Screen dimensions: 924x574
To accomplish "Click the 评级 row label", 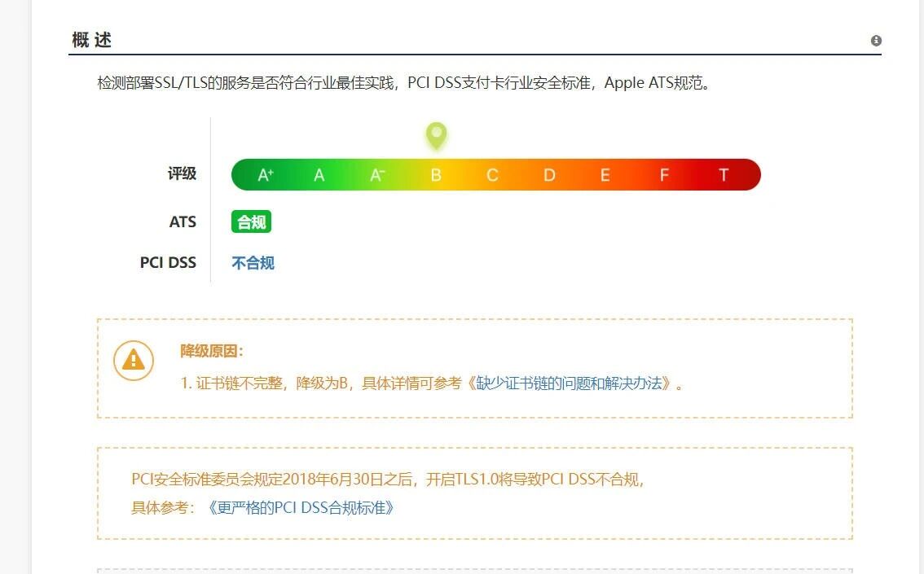I will (x=182, y=173).
